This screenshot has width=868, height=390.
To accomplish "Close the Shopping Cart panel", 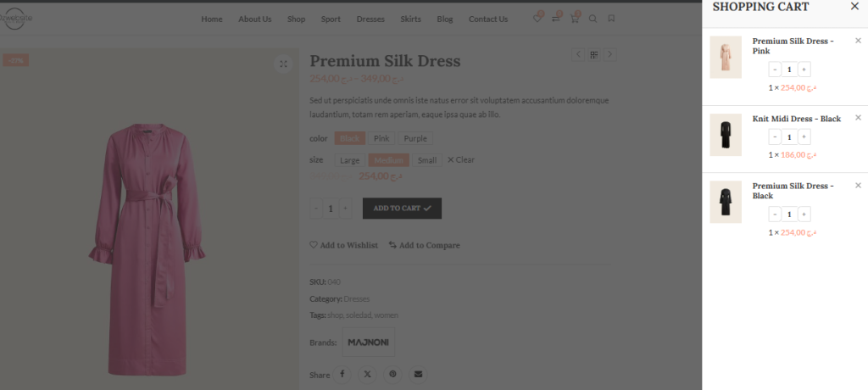I will pyautogui.click(x=854, y=7).
